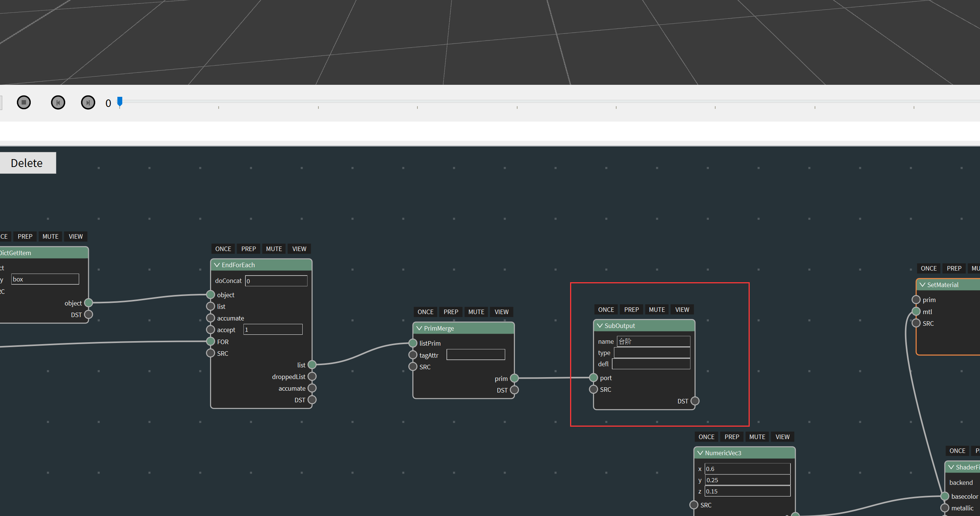The height and width of the screenshot is (516, 980).
Task: Click the stop playback button
Action: click(24, 102)
